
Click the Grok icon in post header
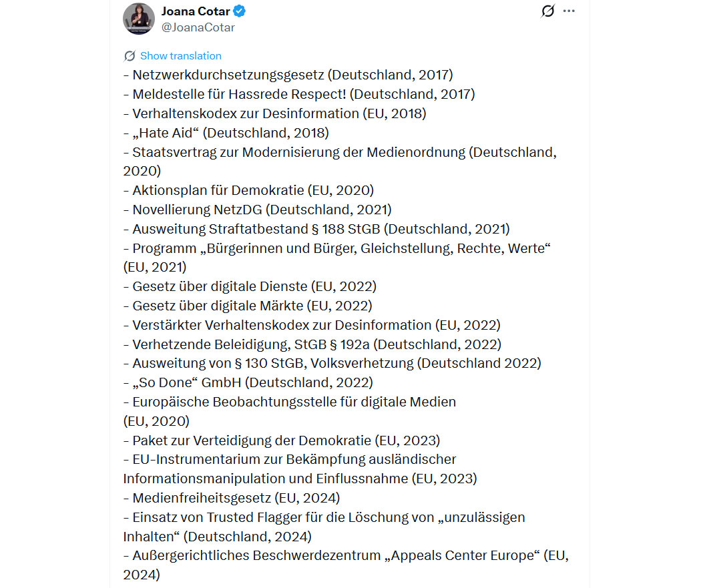pos(547,11)
